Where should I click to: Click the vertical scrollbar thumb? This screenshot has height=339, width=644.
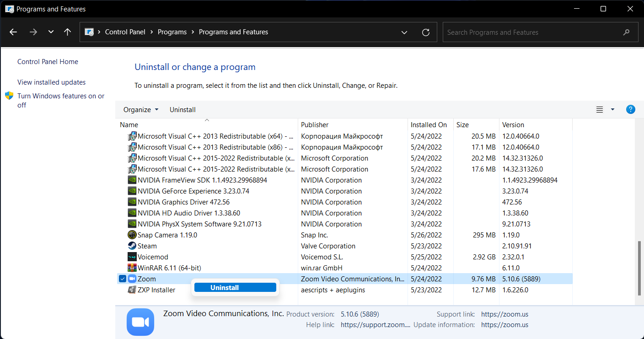(640, 269)
